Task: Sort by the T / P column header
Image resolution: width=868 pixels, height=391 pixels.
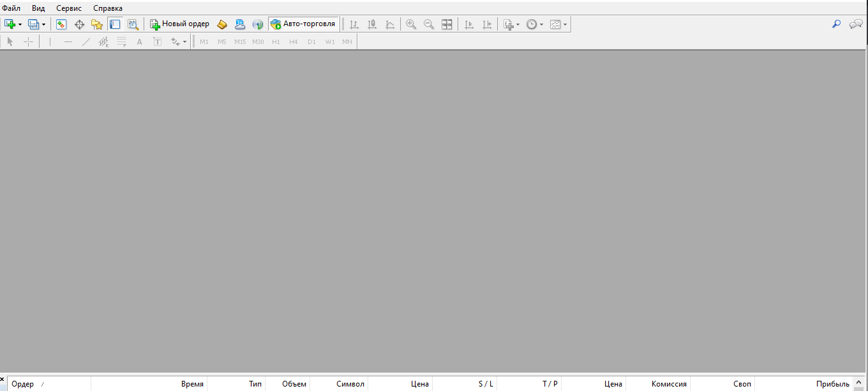Action: (x=529, y=384)
